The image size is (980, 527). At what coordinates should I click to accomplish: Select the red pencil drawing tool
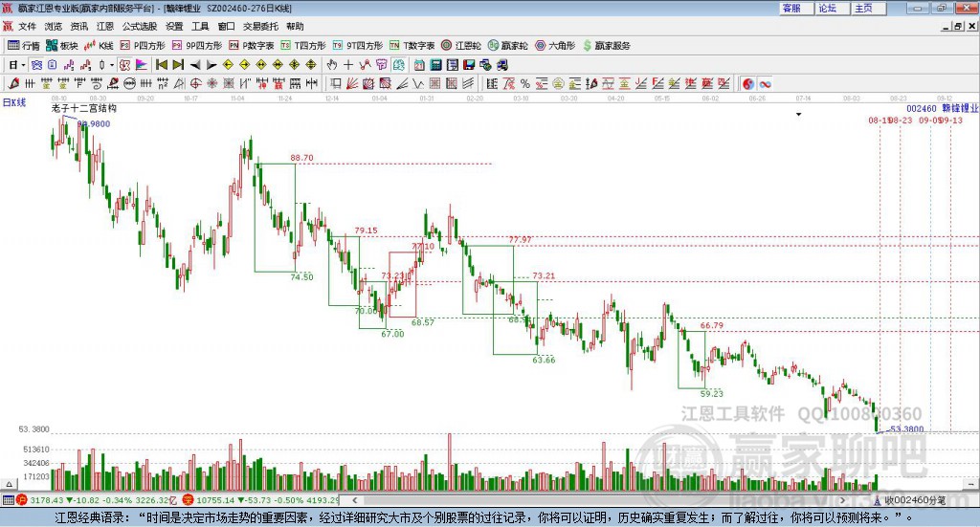13,83
